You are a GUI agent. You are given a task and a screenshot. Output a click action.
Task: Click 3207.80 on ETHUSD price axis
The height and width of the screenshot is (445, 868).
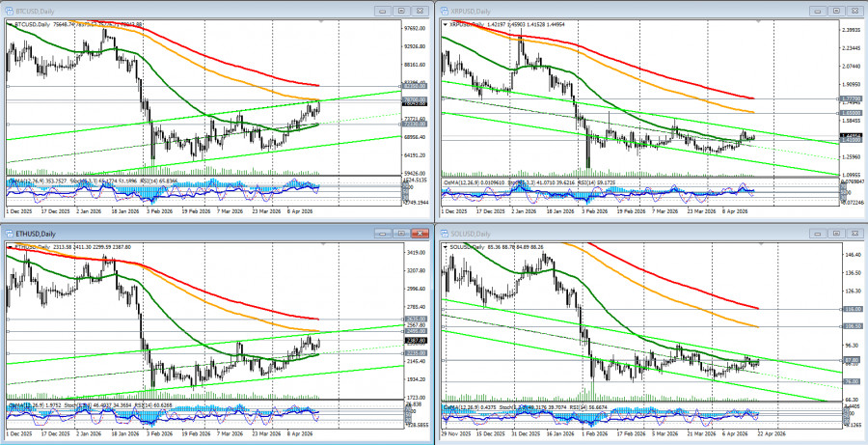click(415, 270)
